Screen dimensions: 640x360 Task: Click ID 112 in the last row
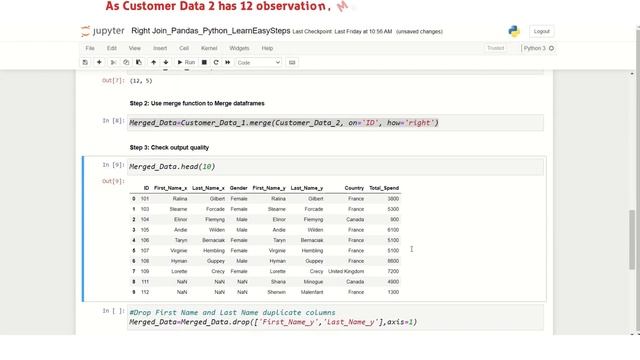(145, 292)
